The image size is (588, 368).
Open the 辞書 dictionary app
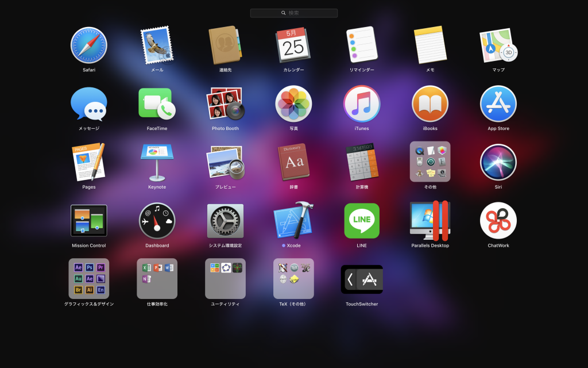[293, 162]
